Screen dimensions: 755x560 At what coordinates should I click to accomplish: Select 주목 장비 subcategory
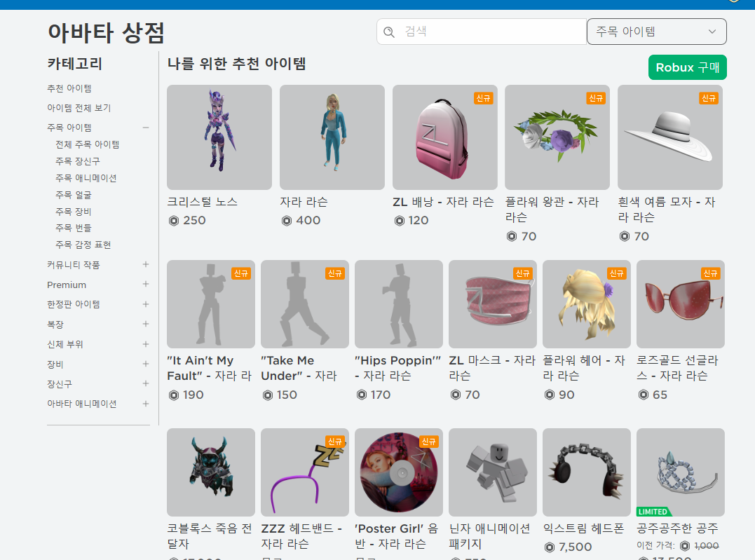coord(73,212)
